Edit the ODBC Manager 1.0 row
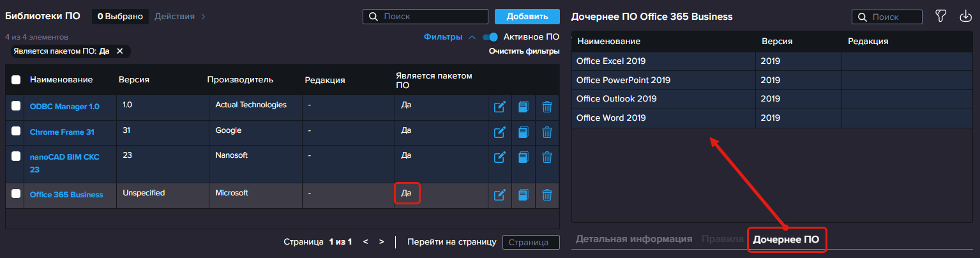 [500, 107]
